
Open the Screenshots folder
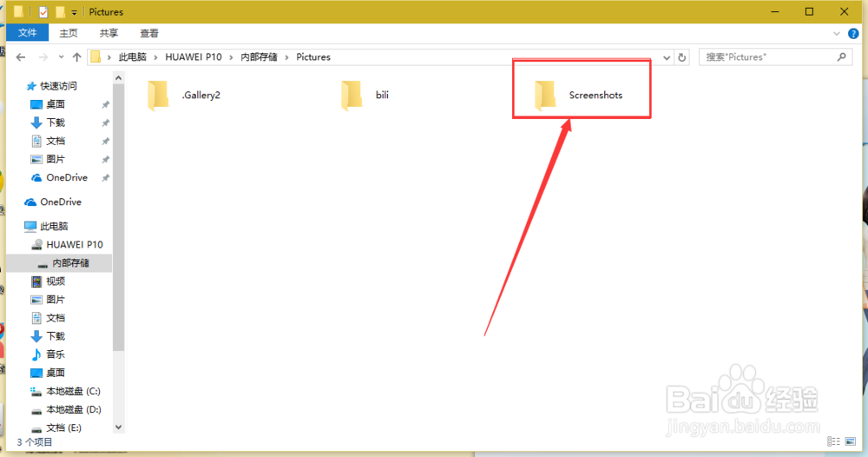coord(578,95)
